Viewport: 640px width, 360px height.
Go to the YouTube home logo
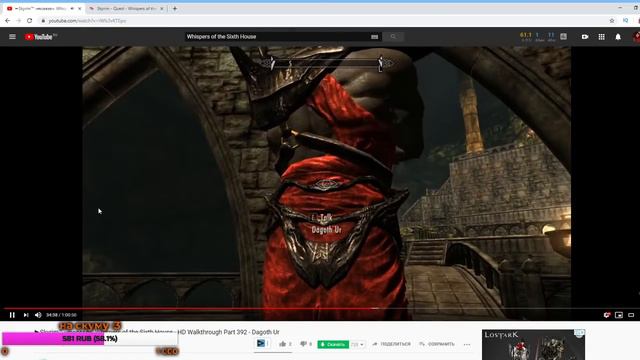coord(40,37)
